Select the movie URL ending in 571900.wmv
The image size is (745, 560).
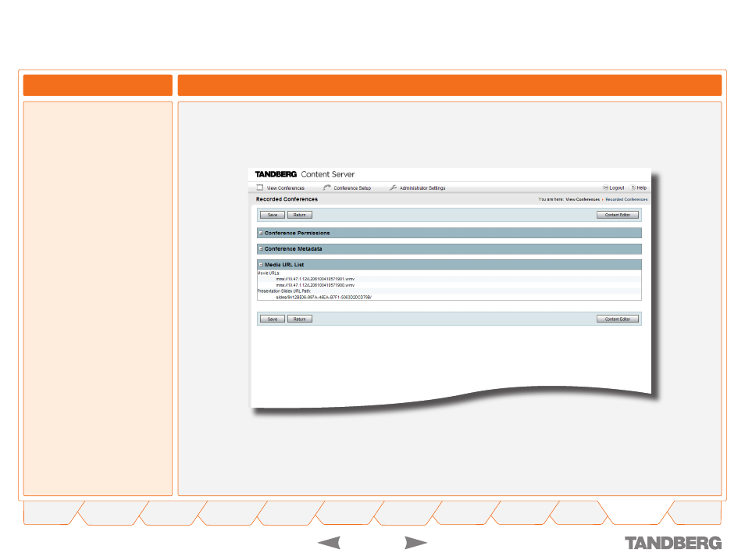point(315,285)
